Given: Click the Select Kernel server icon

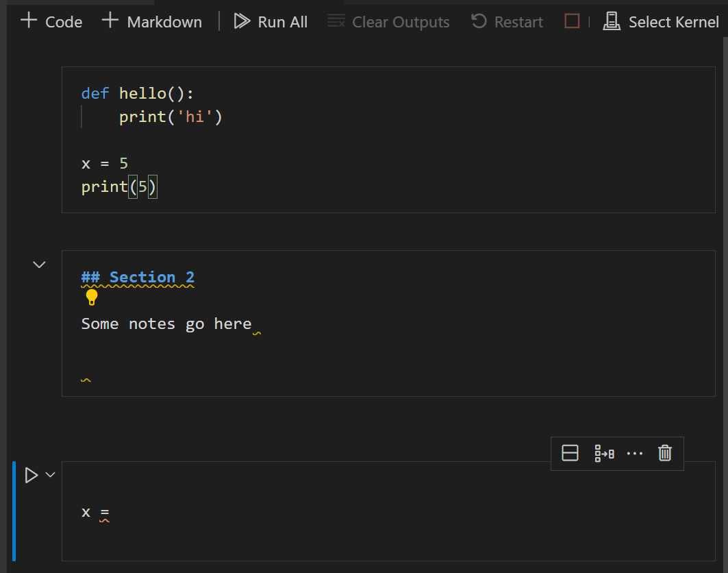Looking at the screenshot, I should pyautogui.click(x=612, y=21).
